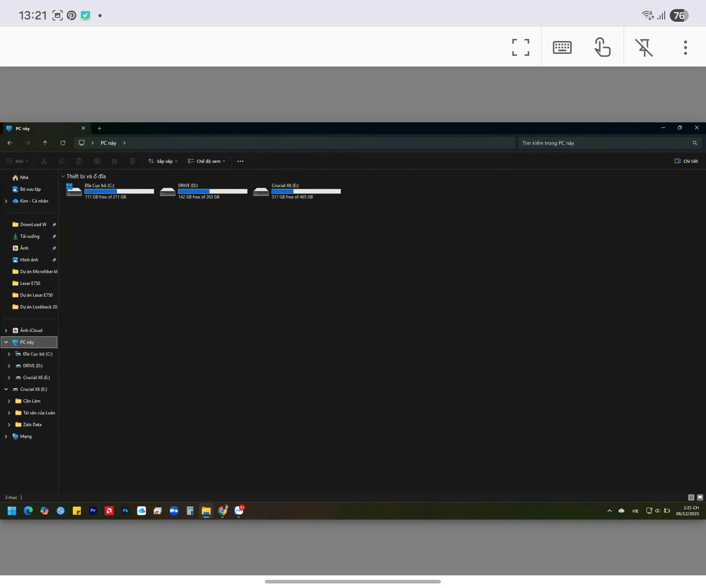Toggle the Chi tiết details pane
The width and height of the screenshot is (706, 588).
[x=686, y=161]
